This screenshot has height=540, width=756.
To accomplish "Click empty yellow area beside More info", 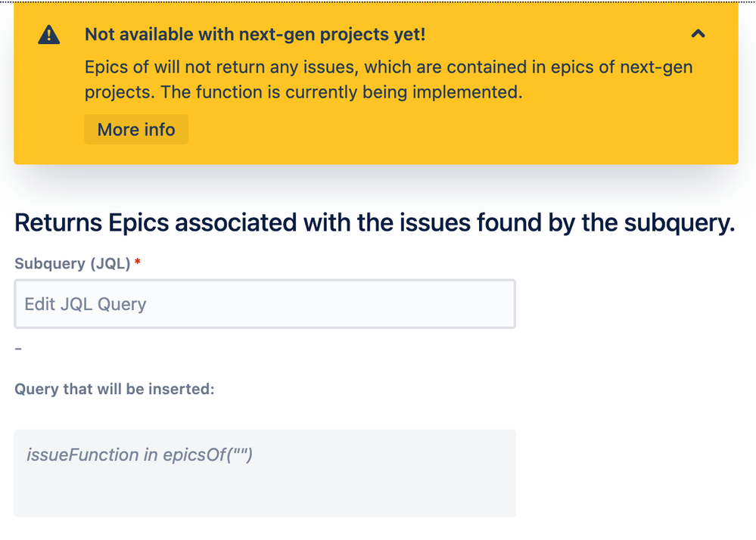I will (x=434, y=130).
